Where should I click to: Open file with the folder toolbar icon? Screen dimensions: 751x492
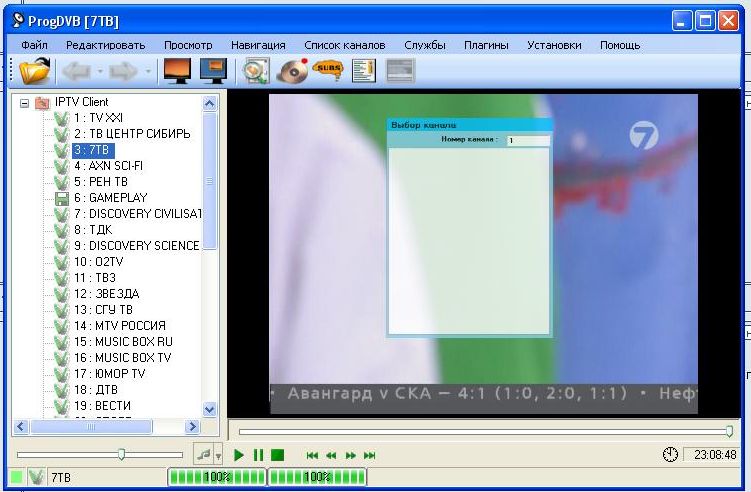35,71
